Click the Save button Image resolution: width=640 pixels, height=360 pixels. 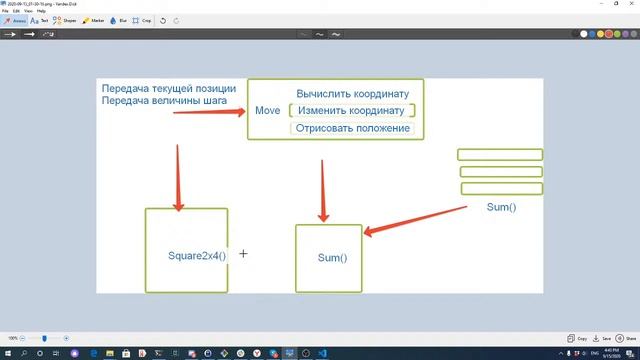click(602, 338)
